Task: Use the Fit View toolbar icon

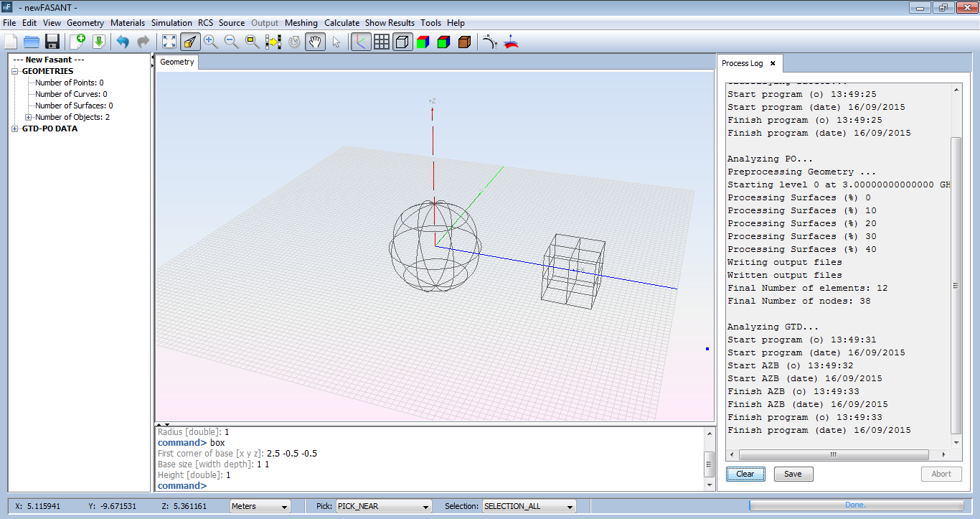Action: pyautogui.click(x=169, y=41)
